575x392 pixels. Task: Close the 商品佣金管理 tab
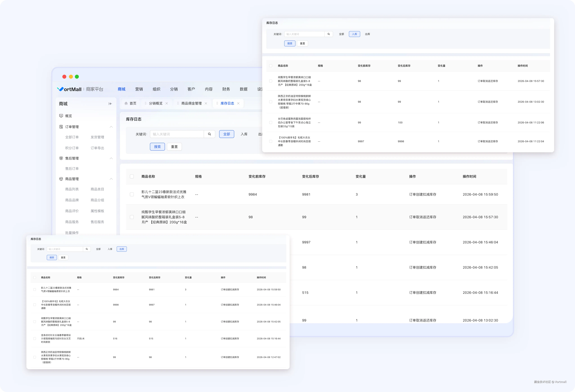point(206,103)
